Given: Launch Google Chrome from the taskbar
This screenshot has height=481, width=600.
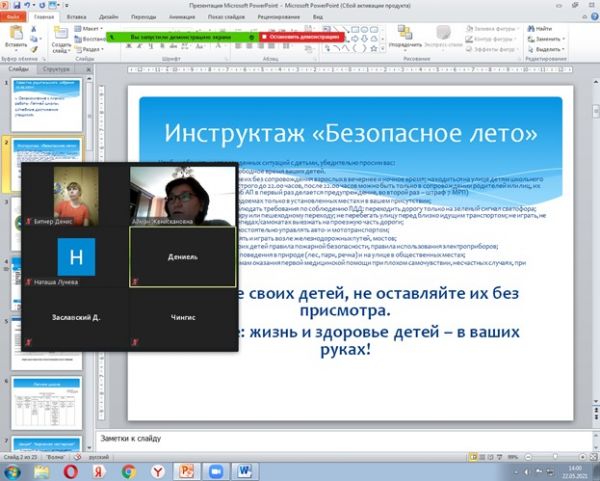Looking at the screenshot, I should pos(129,470).
